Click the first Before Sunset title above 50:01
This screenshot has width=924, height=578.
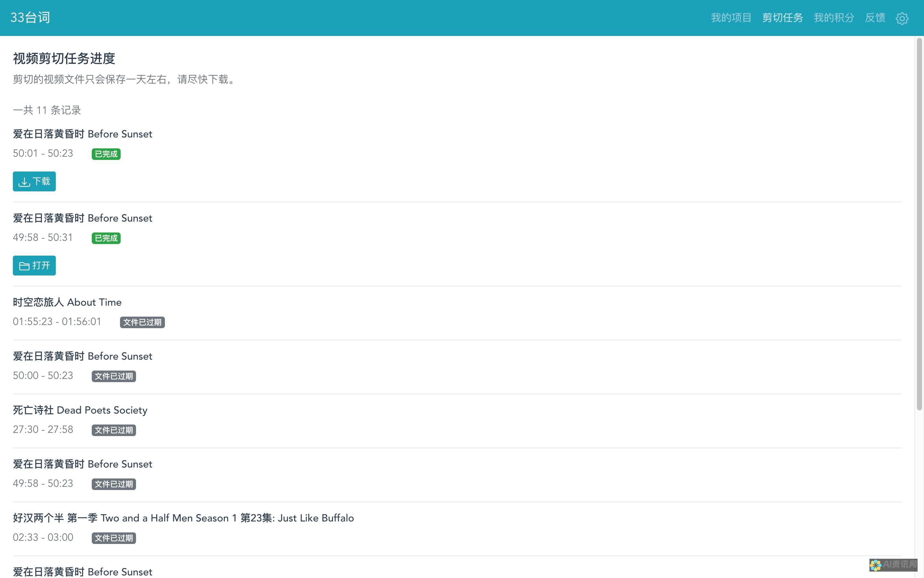[x=82, y=134]
